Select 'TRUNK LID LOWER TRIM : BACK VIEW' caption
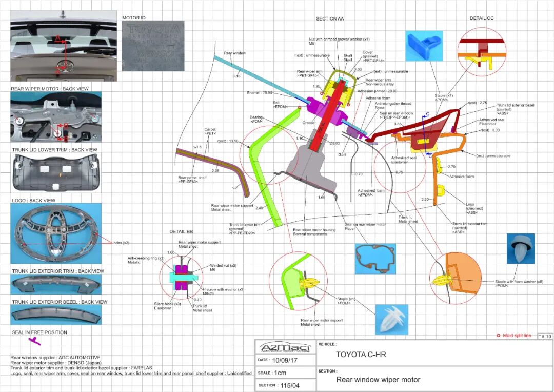Image resolution: width=554 pixels, height=392 pixels. tap(55, 150)
